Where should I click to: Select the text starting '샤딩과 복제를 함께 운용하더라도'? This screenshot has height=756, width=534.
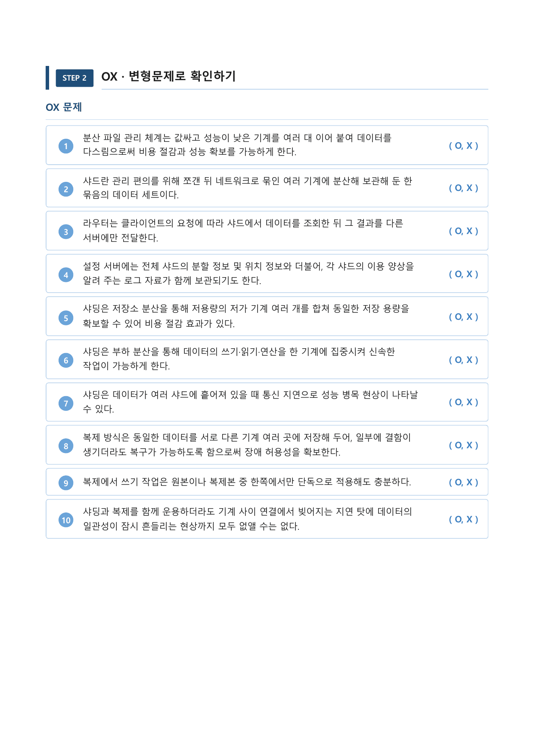248,519
